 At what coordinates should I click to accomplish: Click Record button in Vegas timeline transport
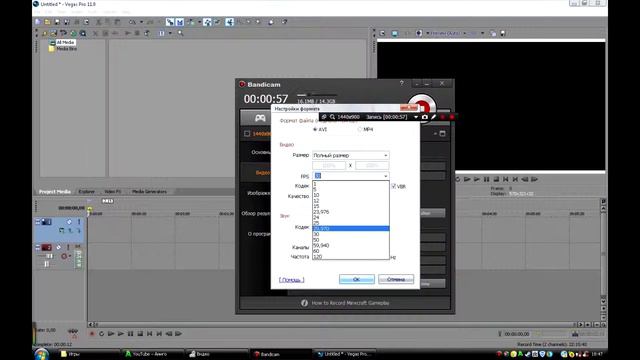[x=92, y=334]
